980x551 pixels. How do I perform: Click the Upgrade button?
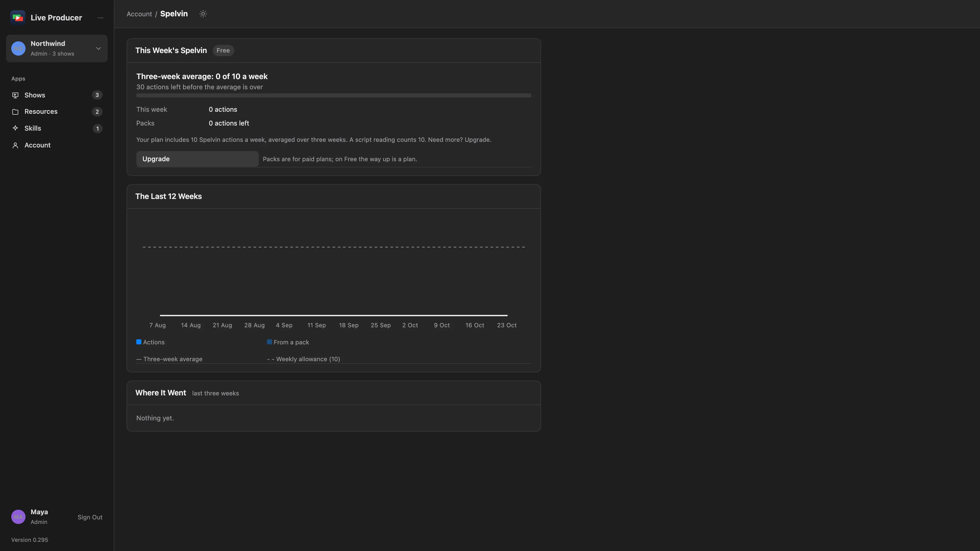pyautogui.click(x=198, y=159)
